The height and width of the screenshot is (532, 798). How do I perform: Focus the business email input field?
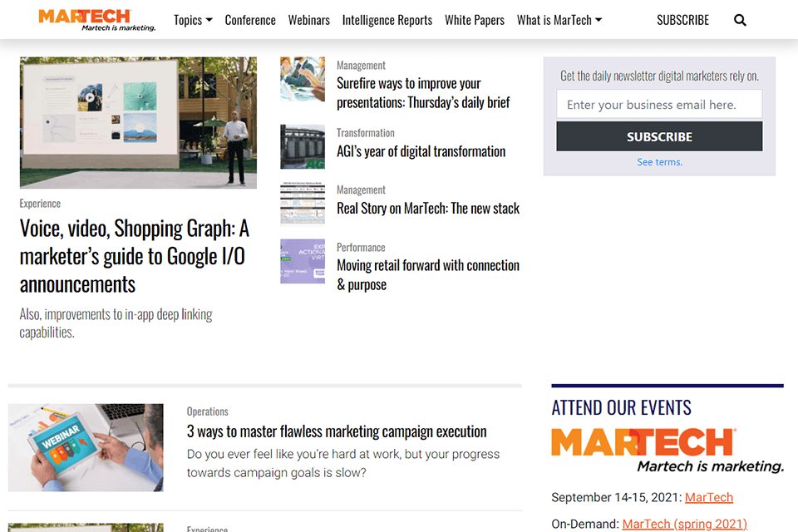[659, 105]
